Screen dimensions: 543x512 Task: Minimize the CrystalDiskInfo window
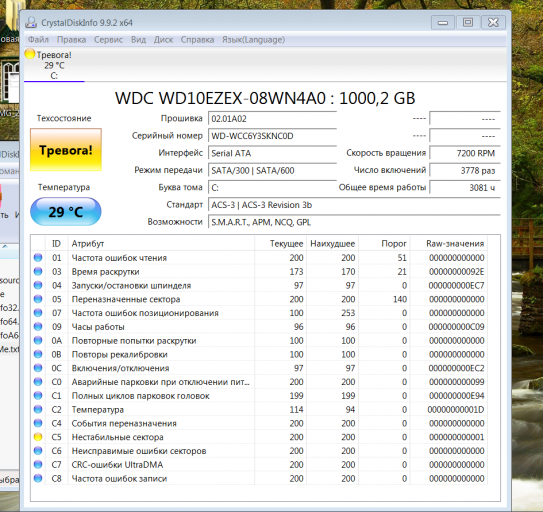pyautogui.click(x=443, y=23)
